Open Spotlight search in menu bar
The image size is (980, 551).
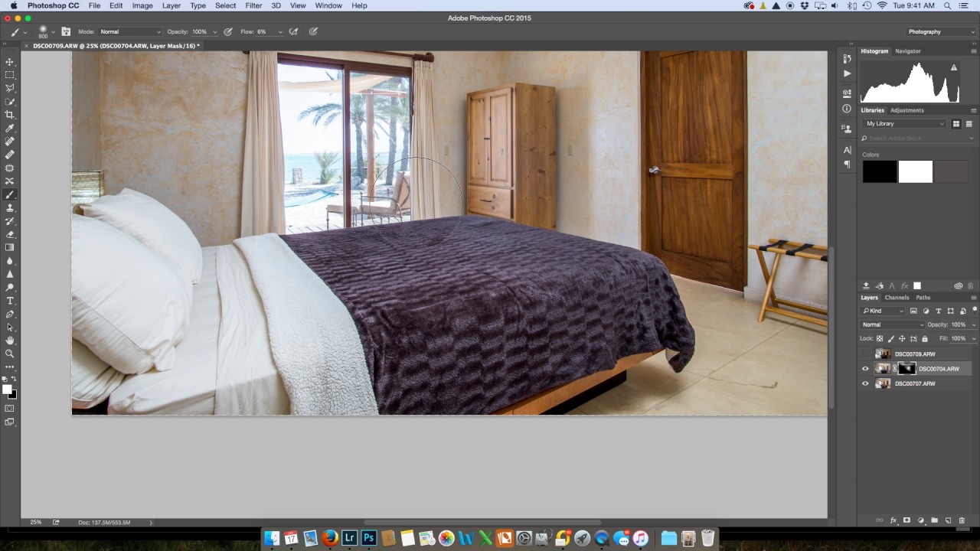point(948,5)
